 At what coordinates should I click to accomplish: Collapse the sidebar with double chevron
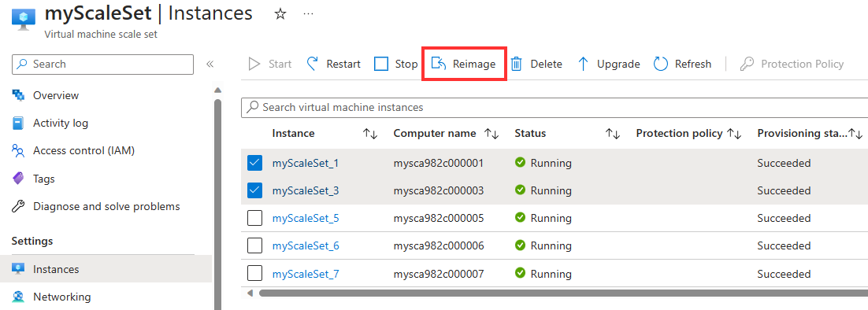210,64
